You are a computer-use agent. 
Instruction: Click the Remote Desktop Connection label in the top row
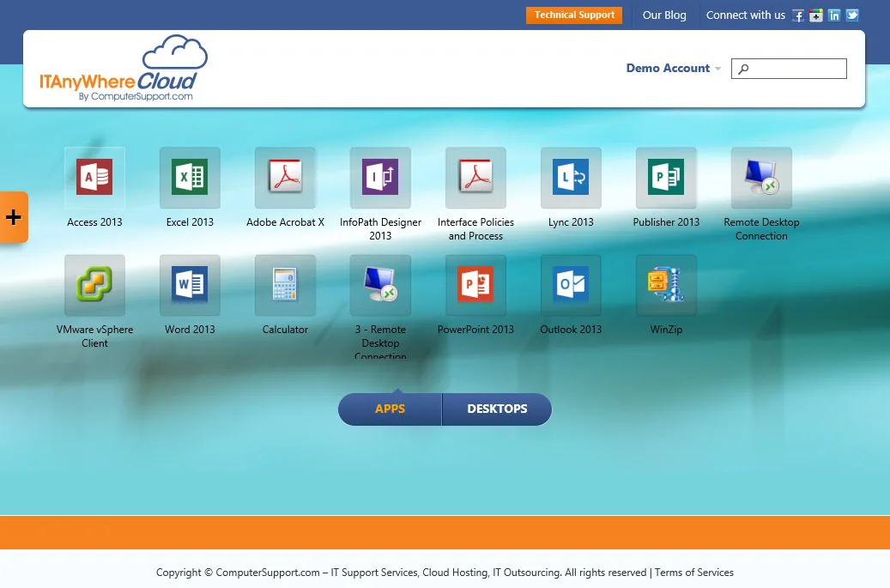762,228
